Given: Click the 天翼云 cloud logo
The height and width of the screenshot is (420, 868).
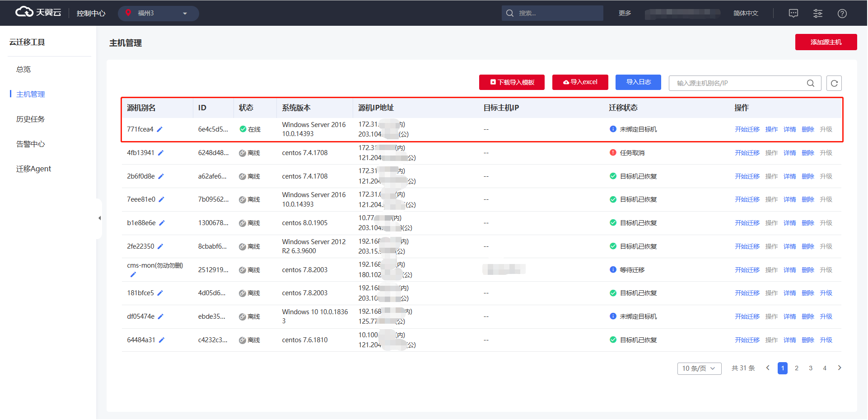Looking at the screenshot, I should pyautogui.click(x=38, y=12).
